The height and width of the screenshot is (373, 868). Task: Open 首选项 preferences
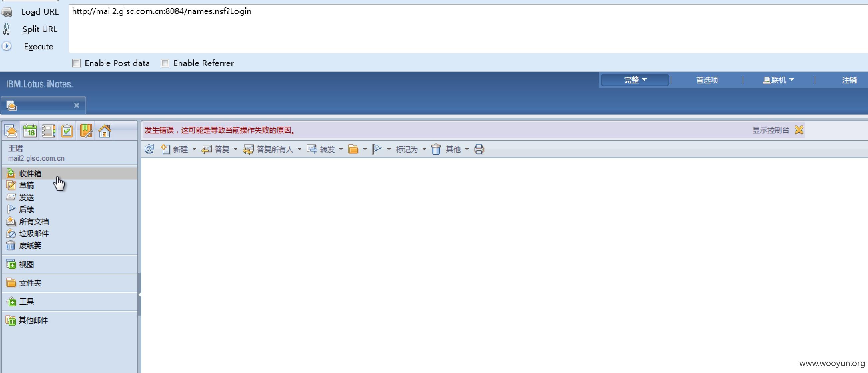(x=707, y=80)
